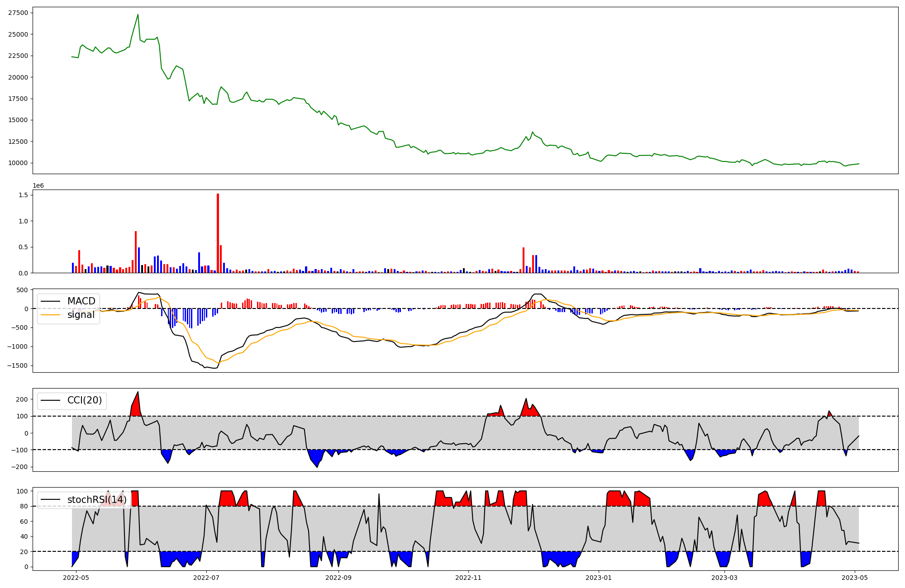Click the 2022-09 x-axis date label
The image size is (905, 588).
click(338, 578)
